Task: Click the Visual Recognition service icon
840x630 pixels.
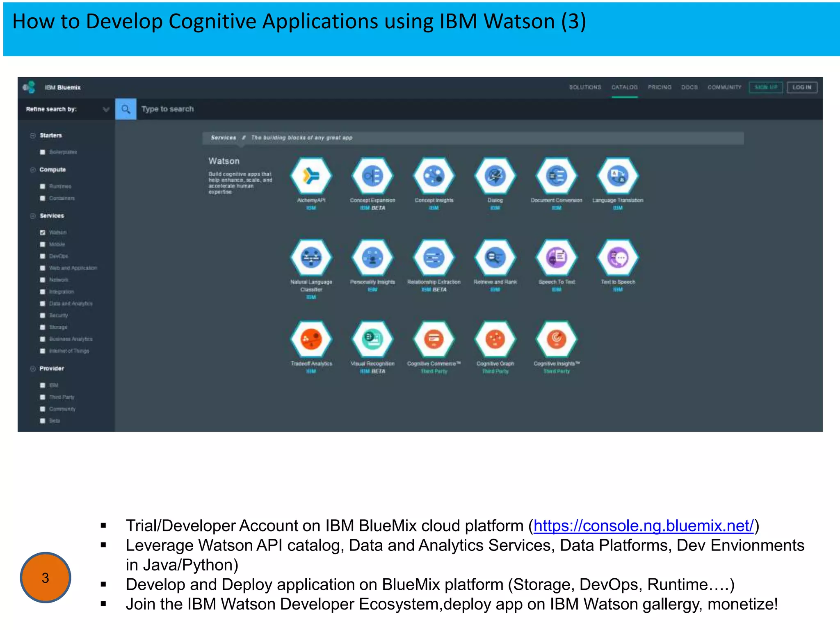Action: click(x=372, y=339)
